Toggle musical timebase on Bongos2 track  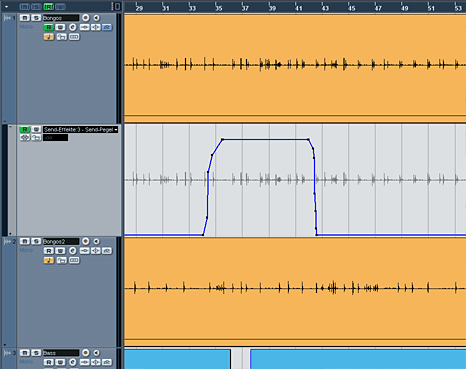pyautogui.click(x=49, y=260)
